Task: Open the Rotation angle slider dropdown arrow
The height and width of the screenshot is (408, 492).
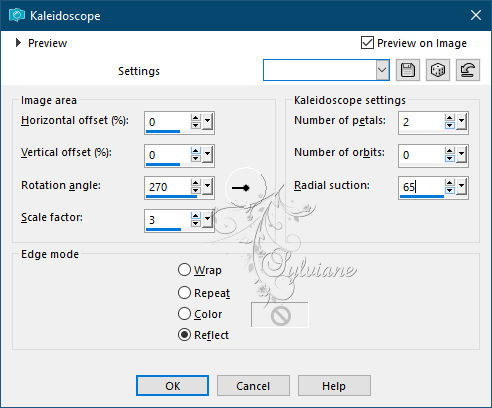Action: (x=208, y=186)
